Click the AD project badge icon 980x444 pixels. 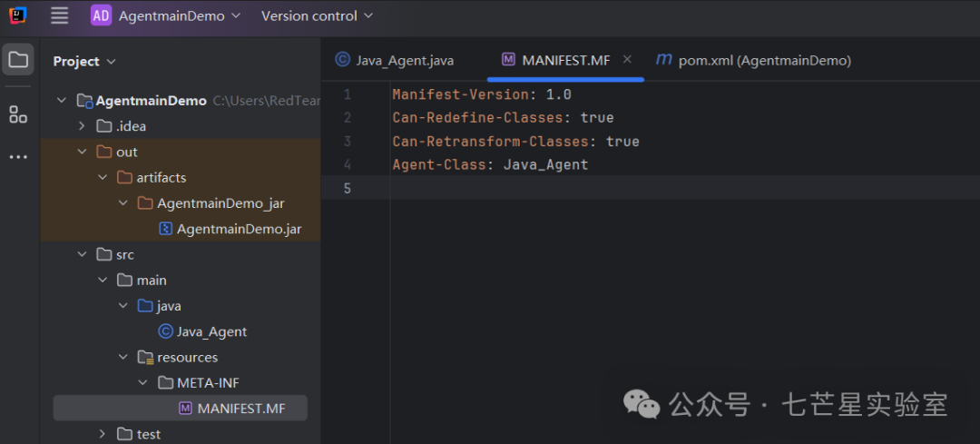click(x=102, y=15)
